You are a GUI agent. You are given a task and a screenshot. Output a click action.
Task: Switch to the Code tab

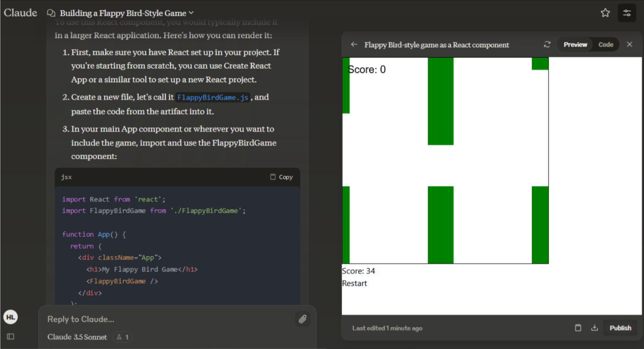(x=606, y=44)
